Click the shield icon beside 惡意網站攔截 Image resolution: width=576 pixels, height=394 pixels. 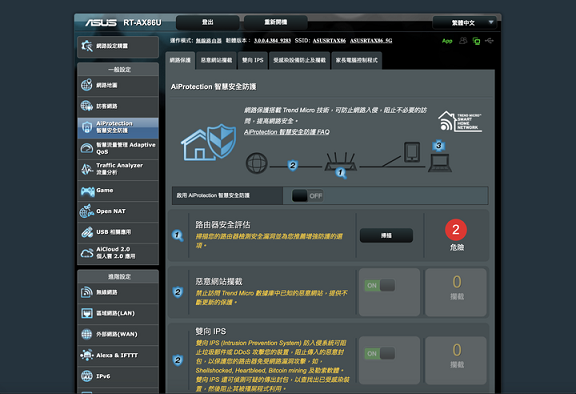pyautogui.click(x=178, y=292)
